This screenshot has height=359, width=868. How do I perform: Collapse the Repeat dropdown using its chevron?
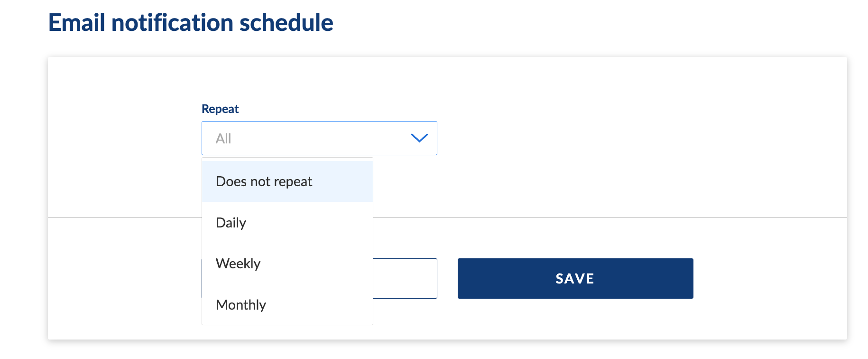[419, 138]
